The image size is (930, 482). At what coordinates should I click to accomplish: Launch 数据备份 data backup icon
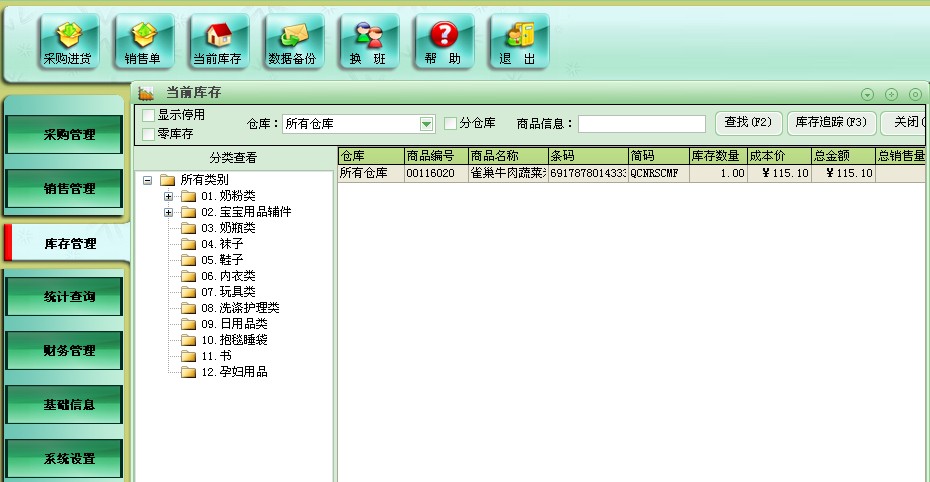pos(293,42)
